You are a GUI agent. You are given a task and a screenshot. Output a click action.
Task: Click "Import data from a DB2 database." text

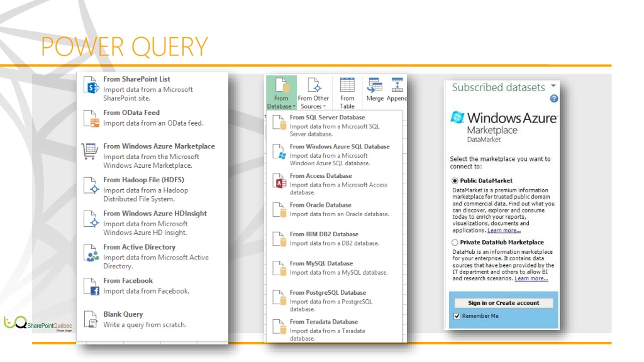coord(335,243)
